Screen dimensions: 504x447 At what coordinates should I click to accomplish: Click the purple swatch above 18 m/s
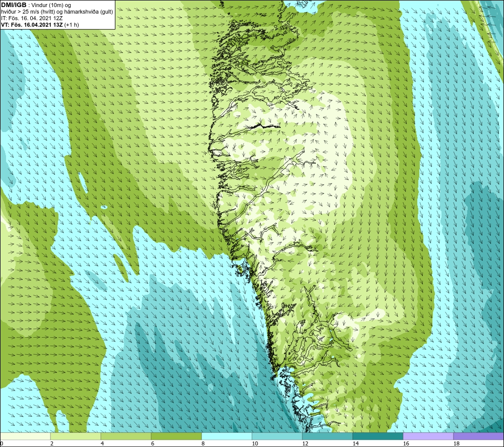tap(478, 436)
